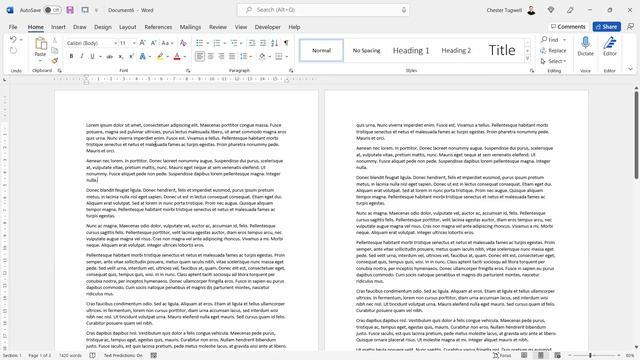Expand bullet list options arrow
The image size is (640, 360).
point(207,43)
